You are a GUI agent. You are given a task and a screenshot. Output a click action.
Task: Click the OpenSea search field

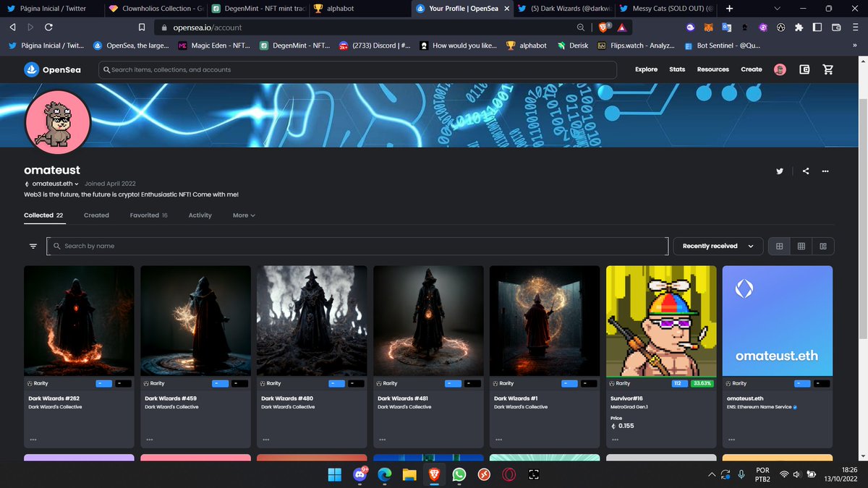[358, 69]
